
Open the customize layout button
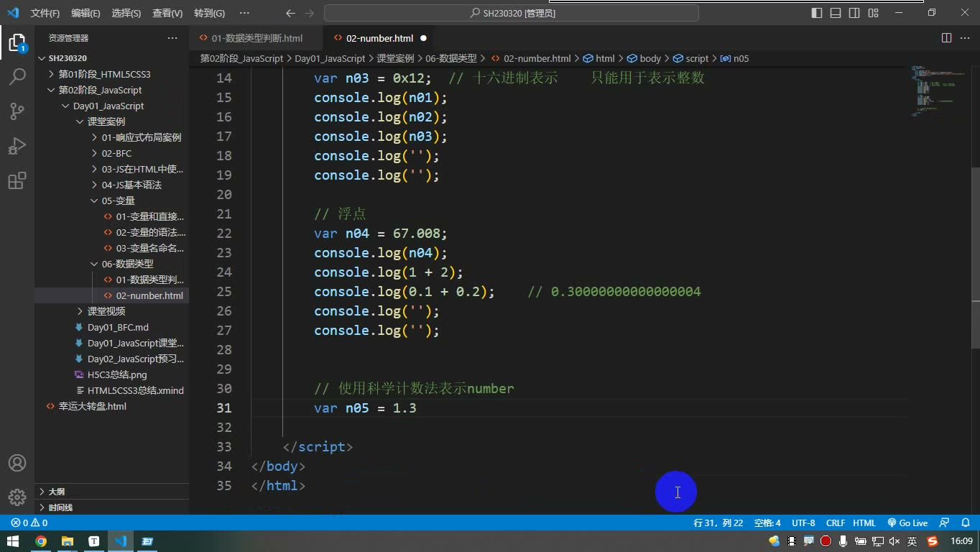[873, 13]
